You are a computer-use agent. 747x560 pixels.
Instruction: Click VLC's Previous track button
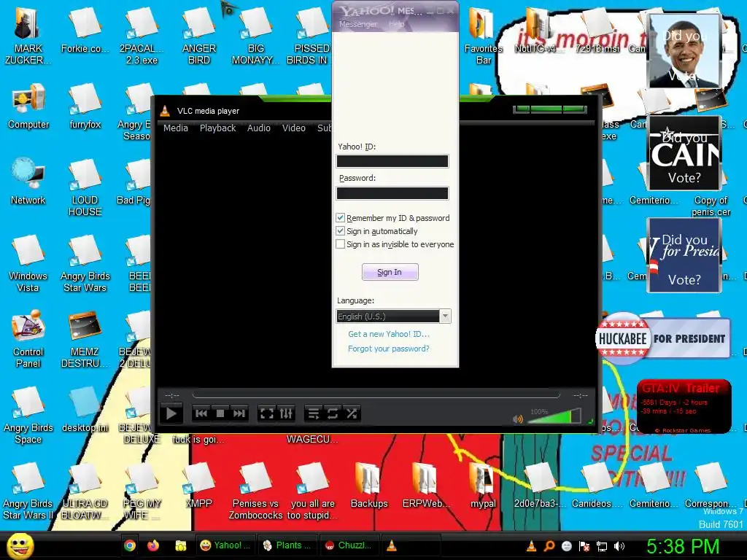(x=201, y=413)
